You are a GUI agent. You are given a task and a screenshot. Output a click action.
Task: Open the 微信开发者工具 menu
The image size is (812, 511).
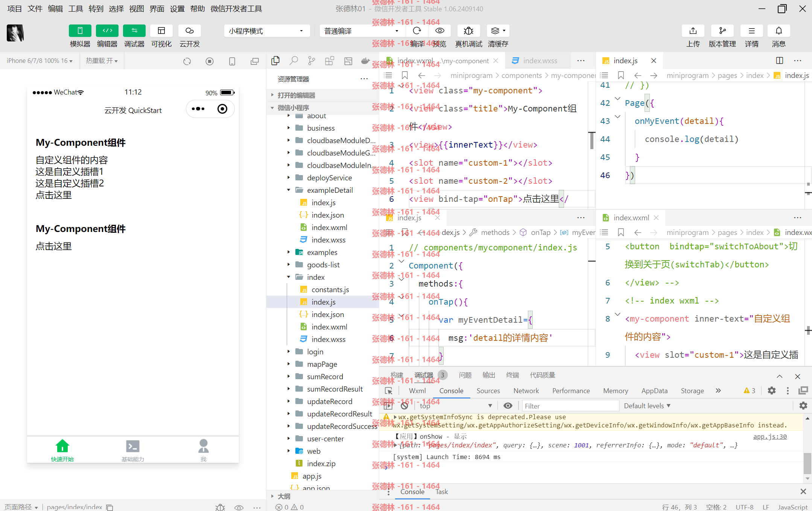(x=236, y=9)
